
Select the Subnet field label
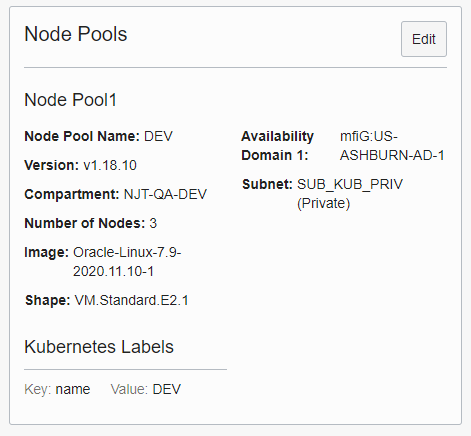click(267, 184)
